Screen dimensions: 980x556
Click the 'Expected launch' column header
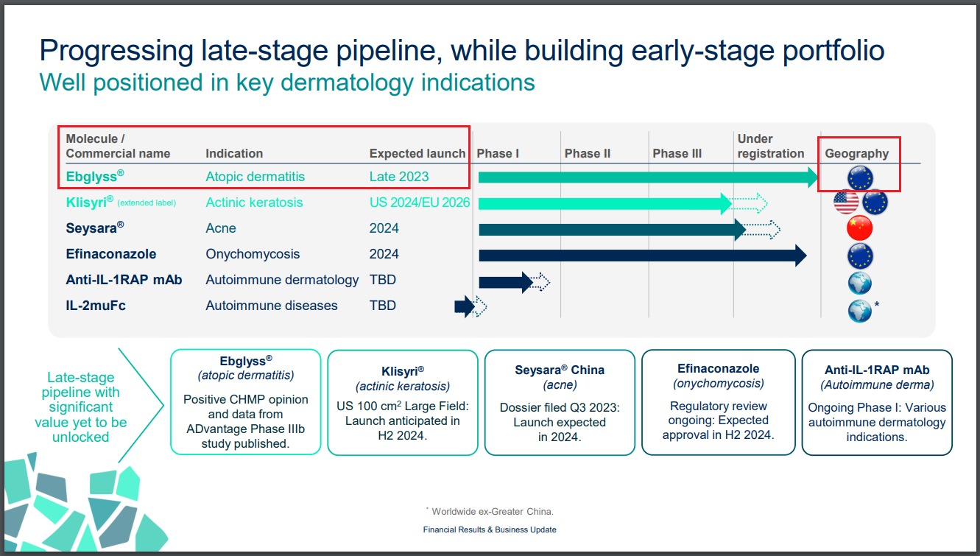(x=417, y=153)
